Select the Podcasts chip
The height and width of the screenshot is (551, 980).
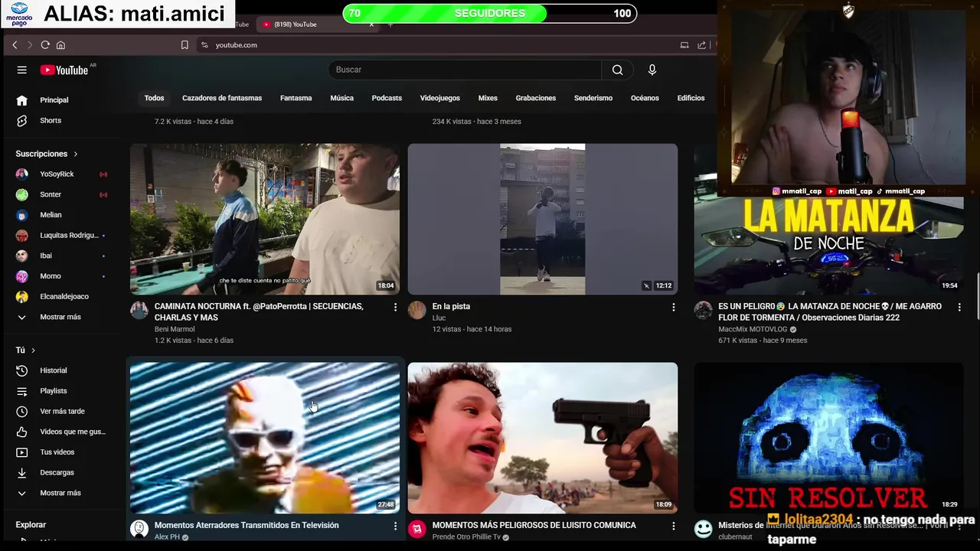click(x=387, y=98)
